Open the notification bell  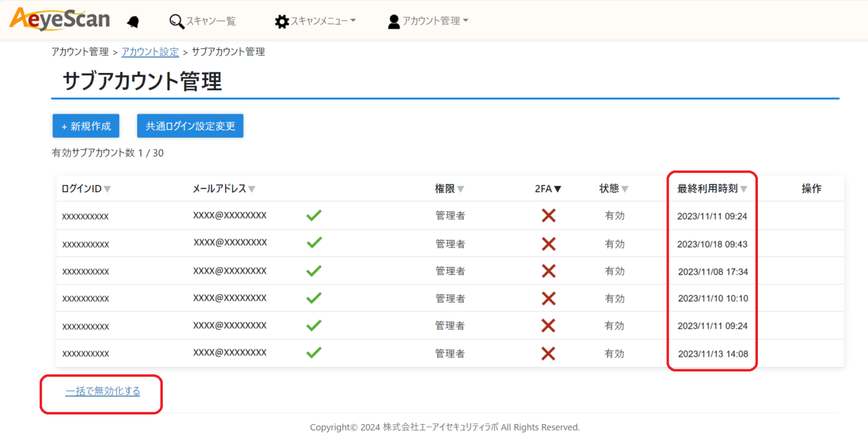[134, 20]
